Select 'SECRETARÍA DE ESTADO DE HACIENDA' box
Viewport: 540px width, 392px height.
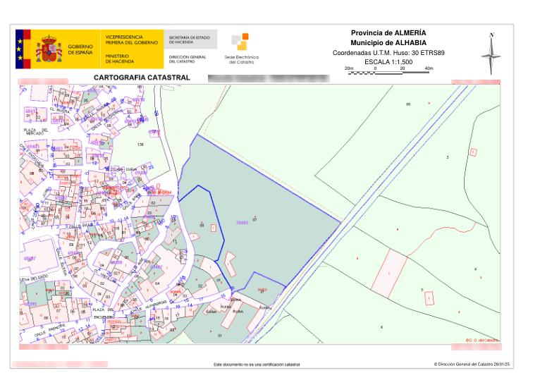click(190, 39)
